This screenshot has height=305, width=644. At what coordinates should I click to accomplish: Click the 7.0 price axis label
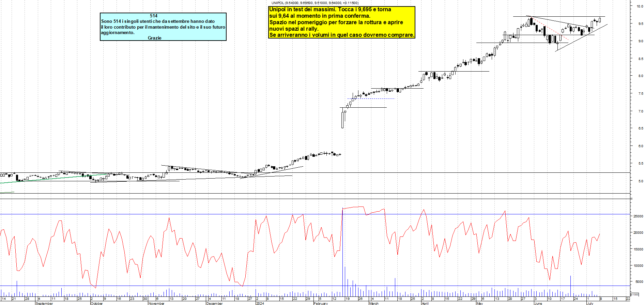pyautogui.click(x=641, y=111)
